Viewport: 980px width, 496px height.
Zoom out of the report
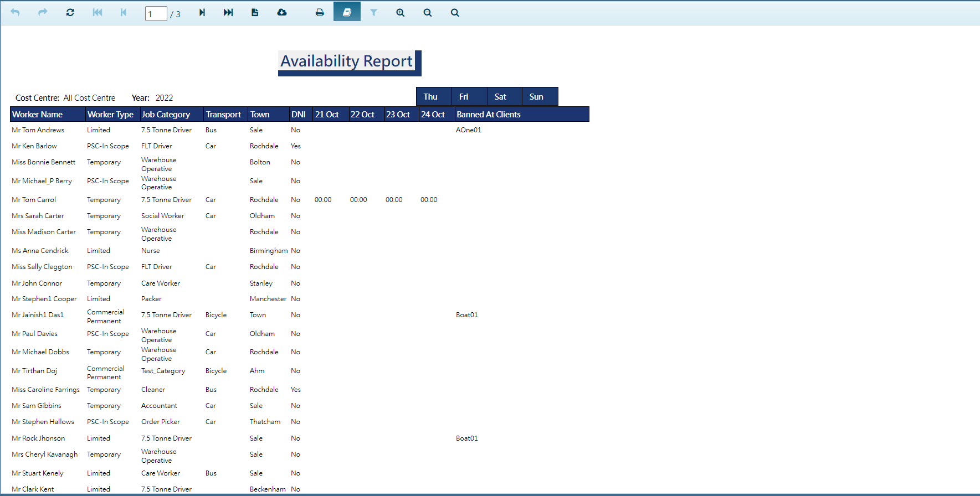pos(428,12)
